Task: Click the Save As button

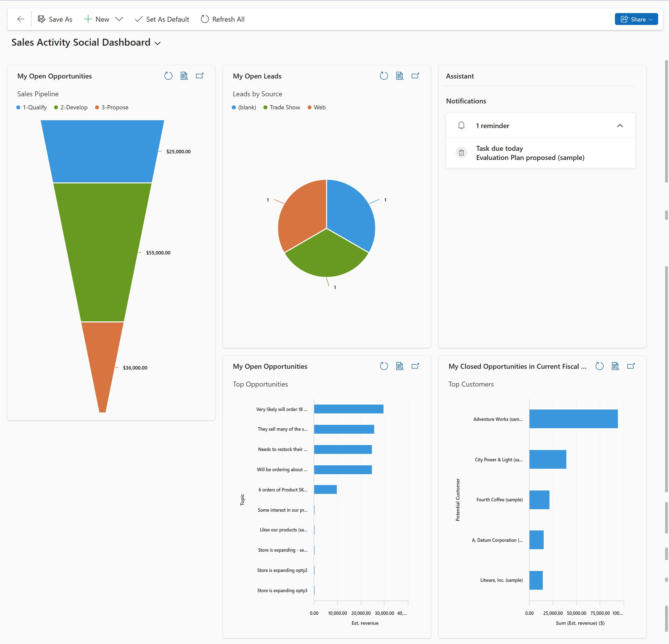Action: coord(55,19)
